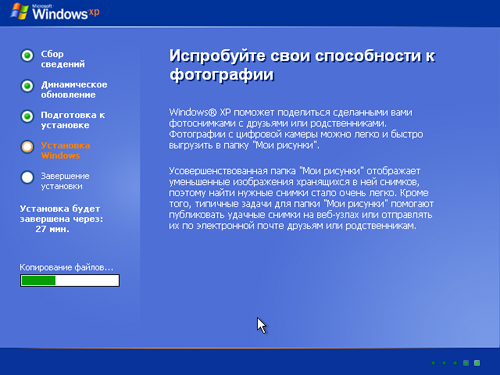
Task: Select the orange Установка Windows step label
Action: [65, 150]
